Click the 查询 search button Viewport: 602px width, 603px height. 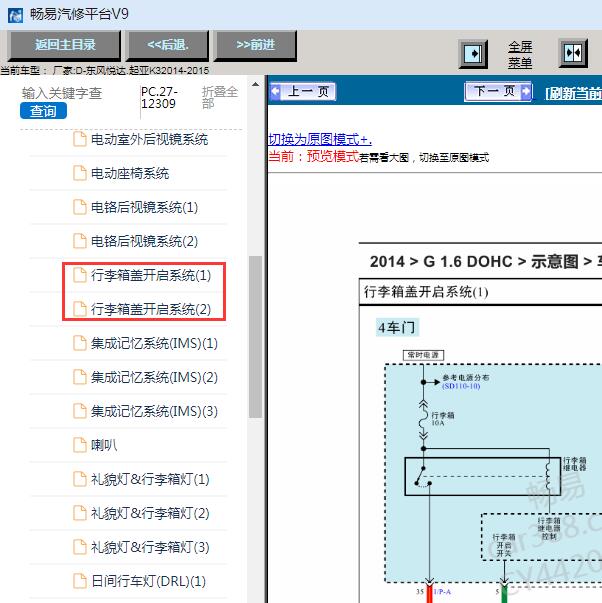point(43,111)
